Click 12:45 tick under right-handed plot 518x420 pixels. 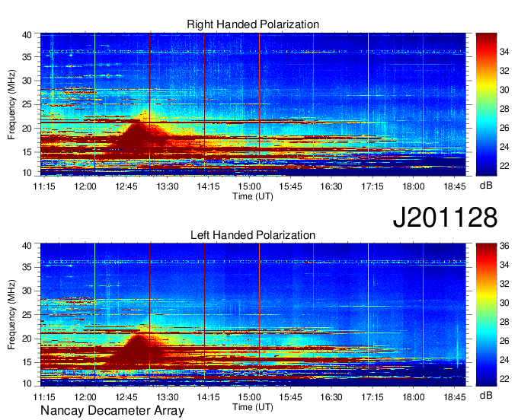(x=126, y=186)
